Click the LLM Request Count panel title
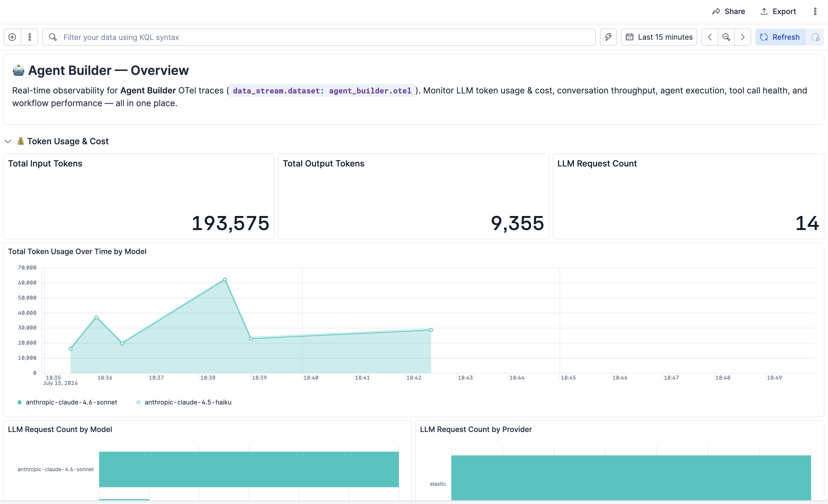Image resolution: width=828 pixels, height=504 pixels. [597, 164]
